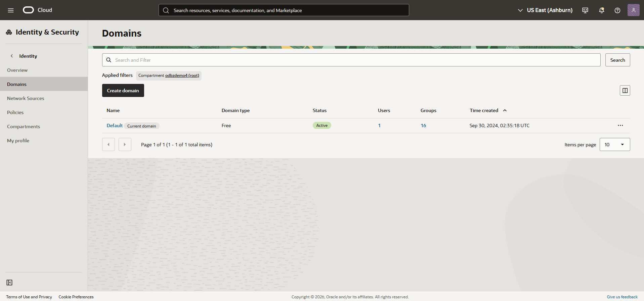The image size is (644, 301).
Task: Focus the Search and Filter field
Action: pyautogui.click(x=351, y=60)
